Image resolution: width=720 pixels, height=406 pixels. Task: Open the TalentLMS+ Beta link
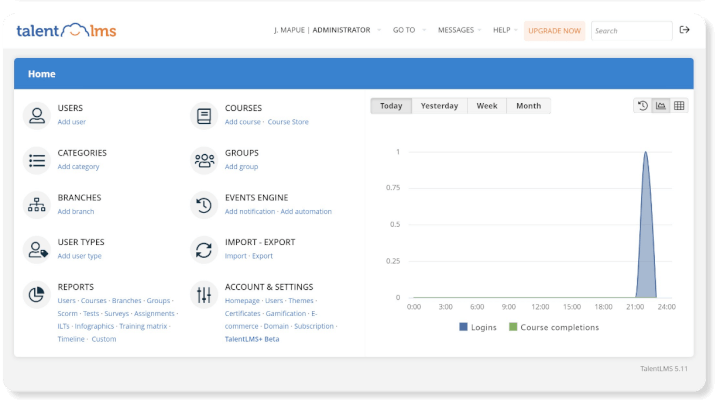[x=252, y=339]
